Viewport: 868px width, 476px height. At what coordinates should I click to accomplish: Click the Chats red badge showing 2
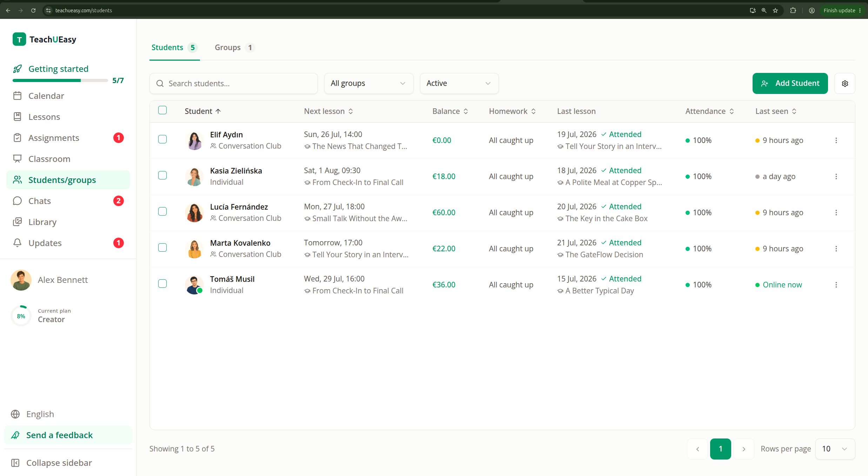(119, 201)
